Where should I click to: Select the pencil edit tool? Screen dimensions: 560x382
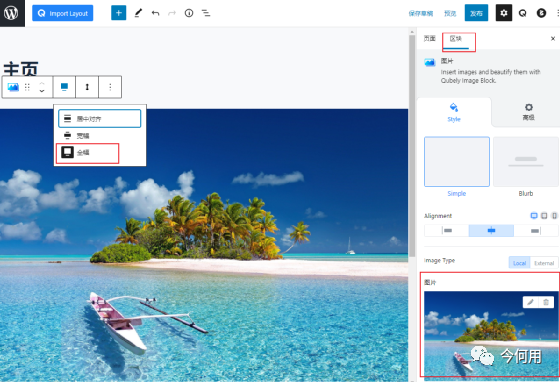click(x=138, y=13)
